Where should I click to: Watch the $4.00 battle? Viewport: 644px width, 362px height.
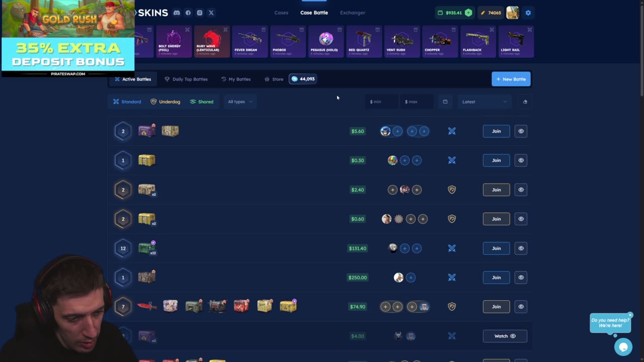(505, 336)
